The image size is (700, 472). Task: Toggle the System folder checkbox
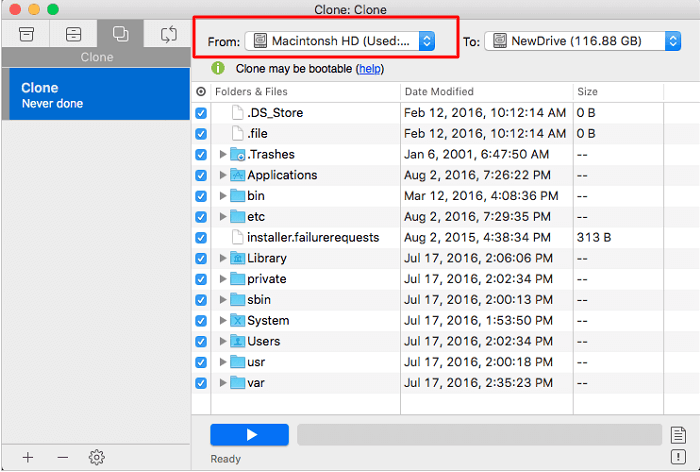point(201,321)
